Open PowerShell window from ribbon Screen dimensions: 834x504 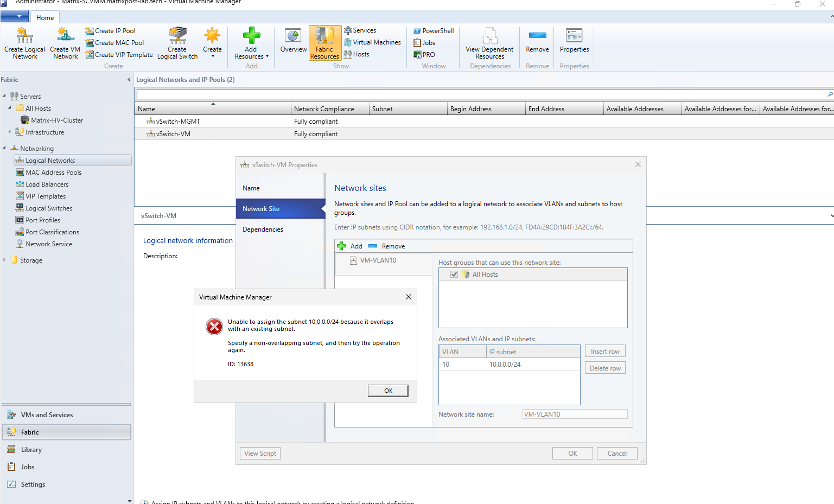434,31
